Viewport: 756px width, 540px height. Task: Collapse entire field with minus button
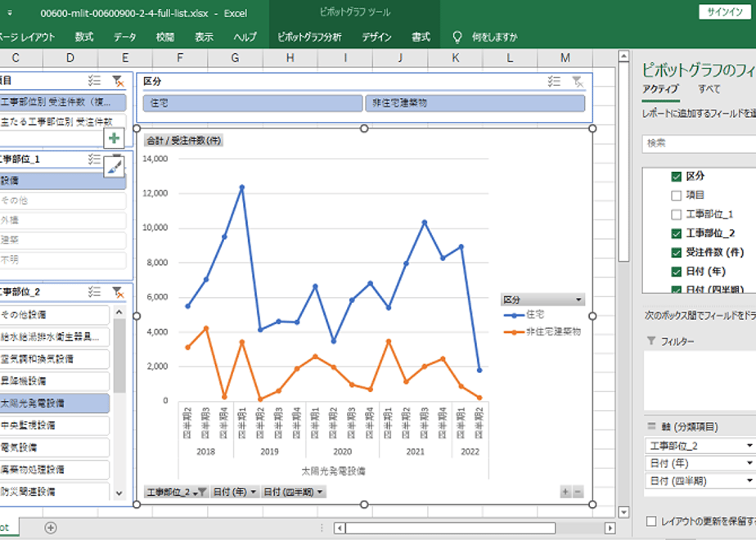pos(577,492)
